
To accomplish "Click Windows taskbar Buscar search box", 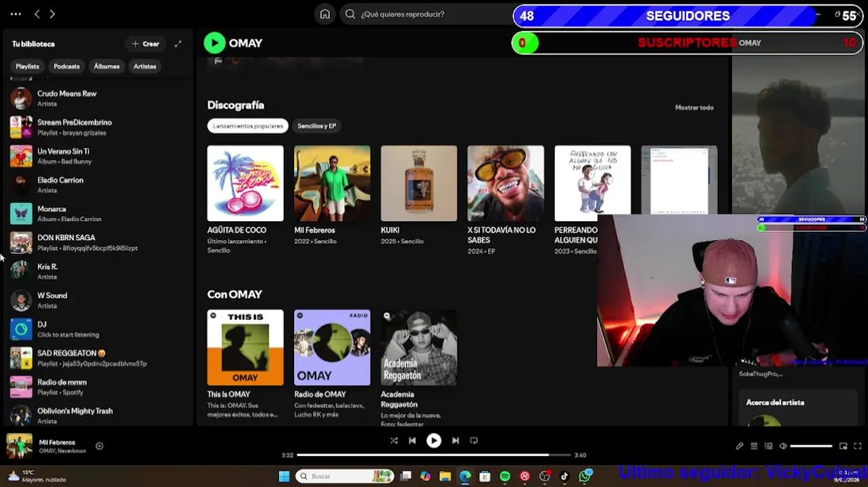I will 345,476.
